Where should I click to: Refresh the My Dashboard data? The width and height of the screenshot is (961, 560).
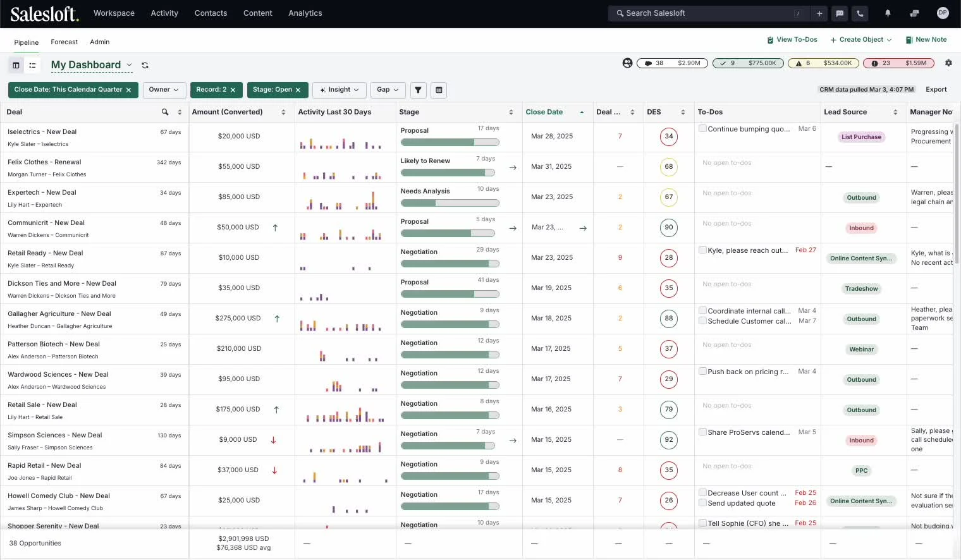click(145, 65)
